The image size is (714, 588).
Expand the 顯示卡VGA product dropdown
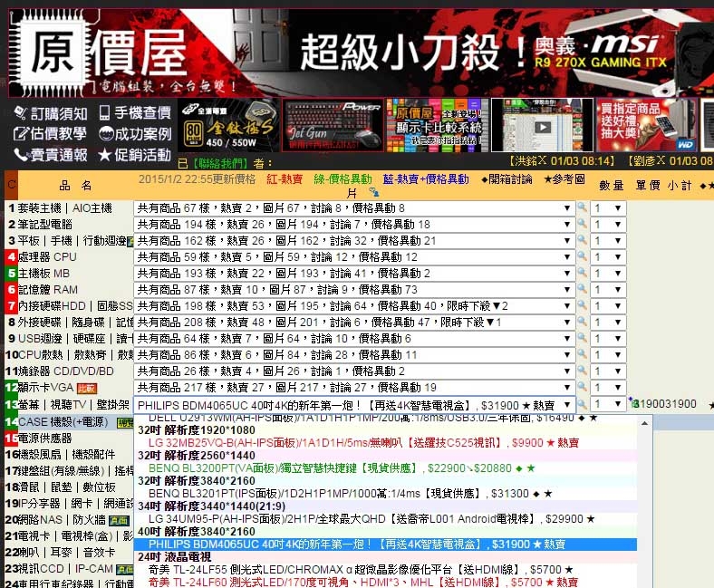pyautogui.click(x=353, y=388)
